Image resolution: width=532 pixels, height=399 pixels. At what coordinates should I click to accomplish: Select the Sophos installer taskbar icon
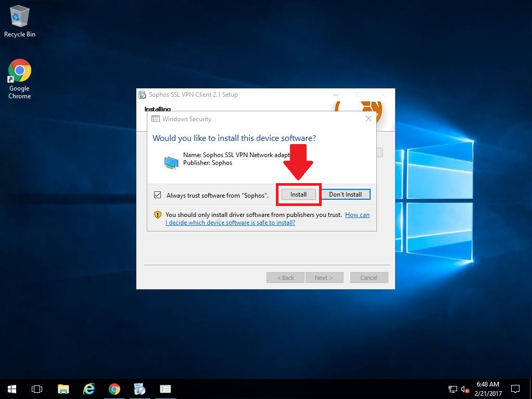[140, 389]
